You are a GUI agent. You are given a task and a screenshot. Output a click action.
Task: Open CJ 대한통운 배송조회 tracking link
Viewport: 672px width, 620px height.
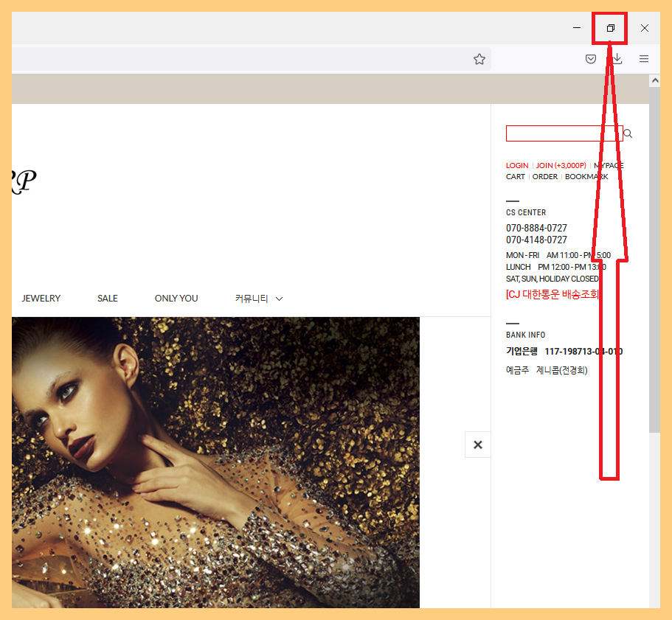(x=553, y=295)
